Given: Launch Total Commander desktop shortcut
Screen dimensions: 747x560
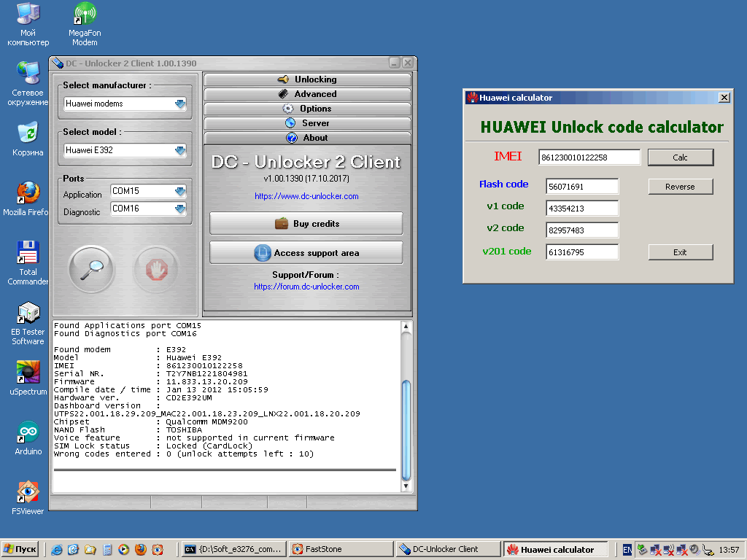Looking at the screenshot, I should point(28,262).
